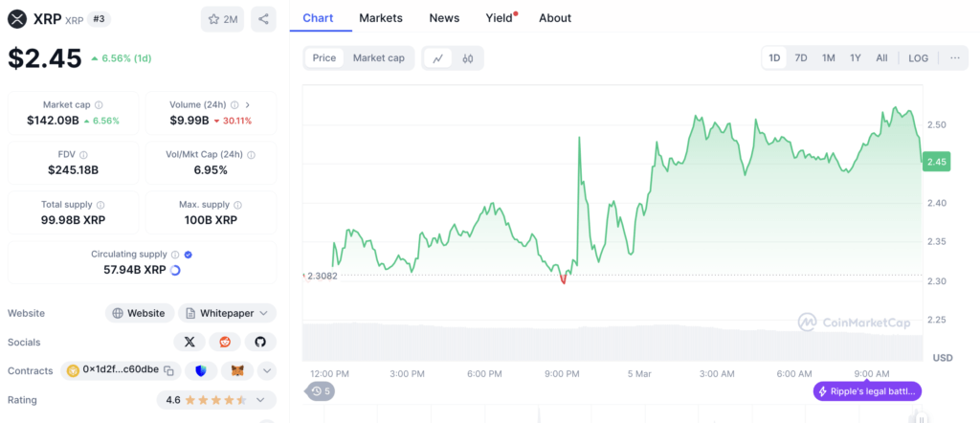Open XRP's Reddit social link

[x=225, y=342]
